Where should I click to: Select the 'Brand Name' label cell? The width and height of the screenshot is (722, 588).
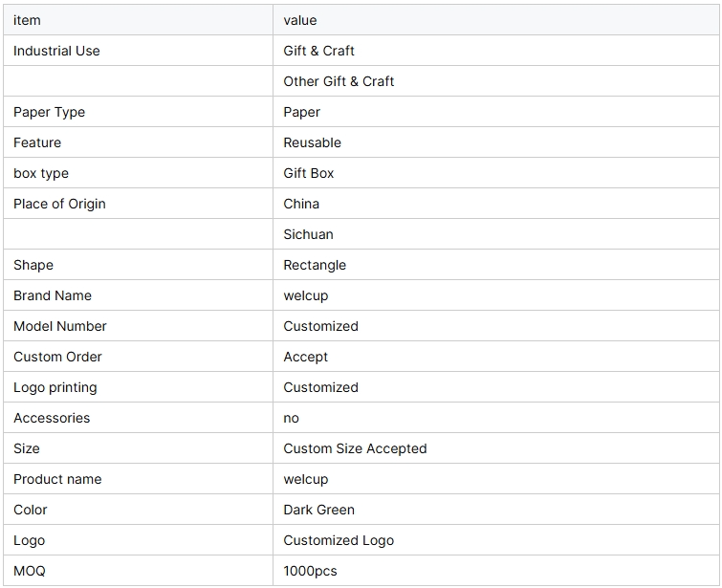point(53,295)
